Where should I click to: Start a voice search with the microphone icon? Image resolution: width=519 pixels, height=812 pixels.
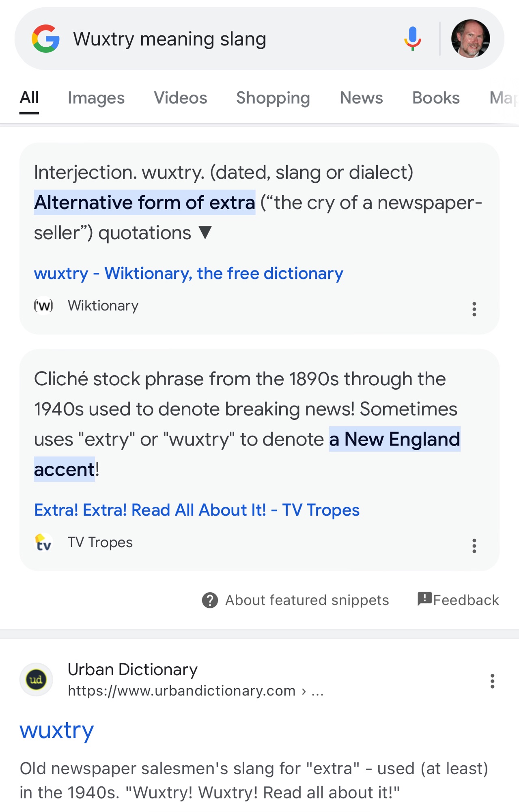(413, 39)
